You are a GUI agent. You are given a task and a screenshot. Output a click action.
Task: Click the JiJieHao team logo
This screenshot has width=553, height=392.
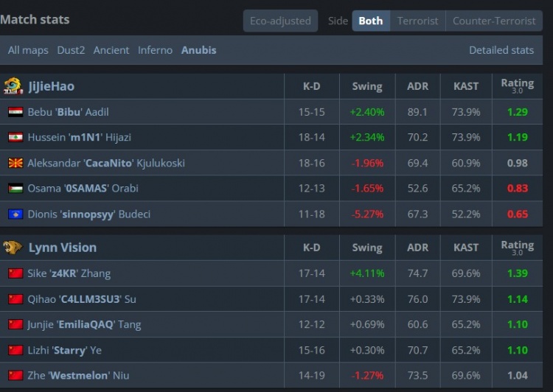point(13,86)
